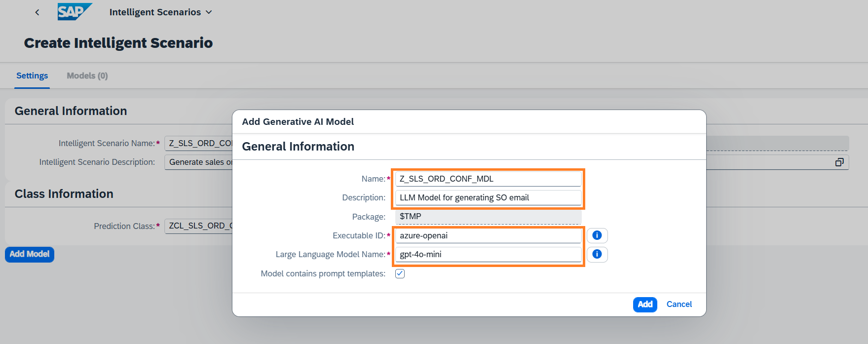The image size is (868, 344).
Task: Click the Intelligent Scenario Description field
Action: pyautogui.click(x=198, y=162)
